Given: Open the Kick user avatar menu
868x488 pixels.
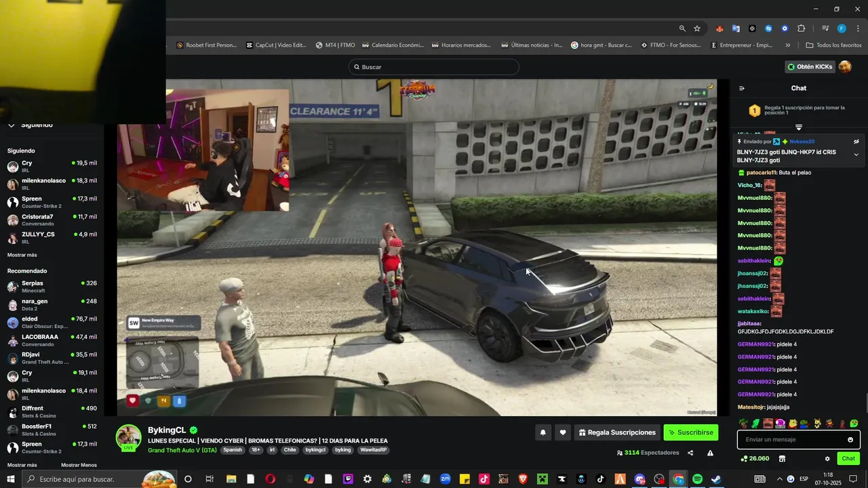Looking at the screenshot, I should [845, 66].
